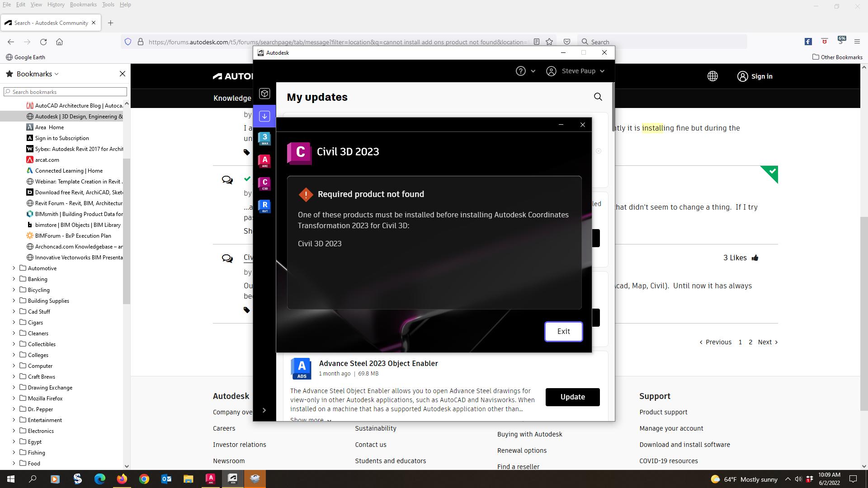
Task: Click the Search bookmarks field
Action: tap(66, 92)
